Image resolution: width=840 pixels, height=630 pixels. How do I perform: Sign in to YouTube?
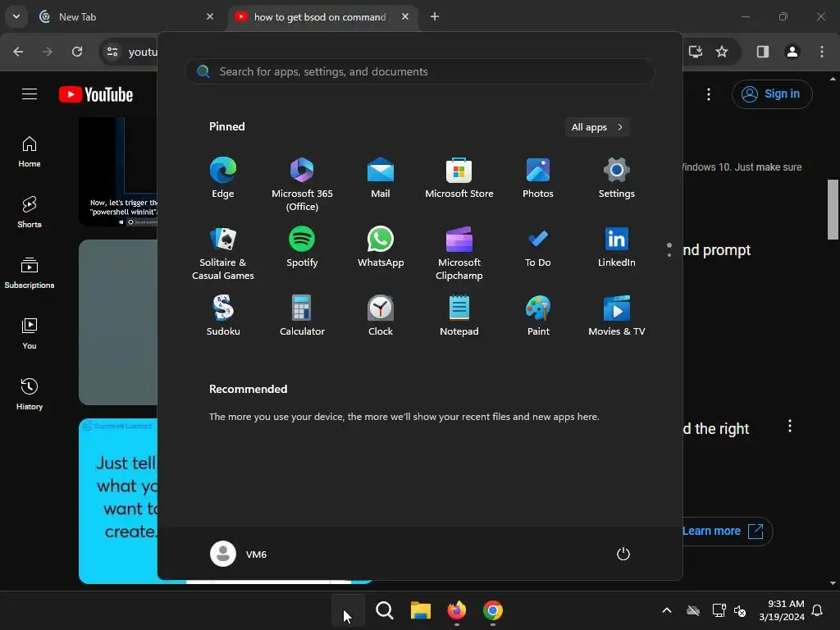(772, 94)
